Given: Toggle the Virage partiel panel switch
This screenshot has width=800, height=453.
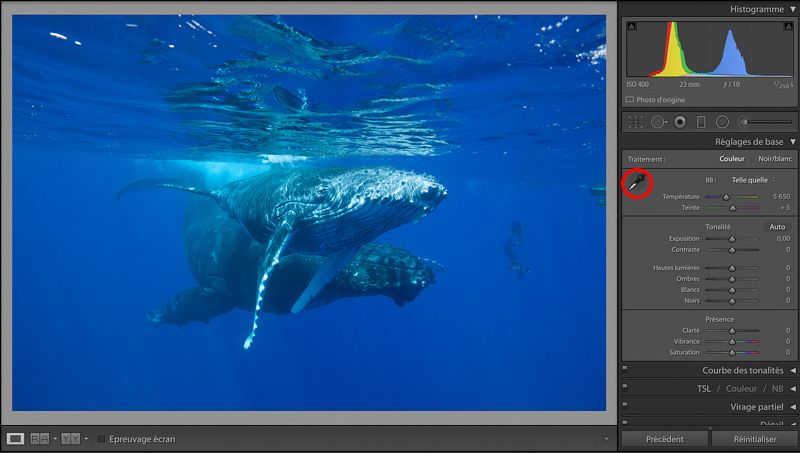Looking at the screenshot, I should (625, 405).
